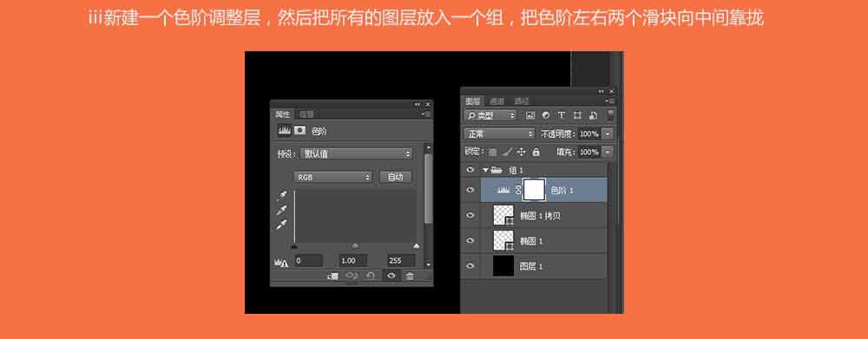Click view previous state icon in Properties
This screenshot has width=868, height=339.
[x=351, y=276]
